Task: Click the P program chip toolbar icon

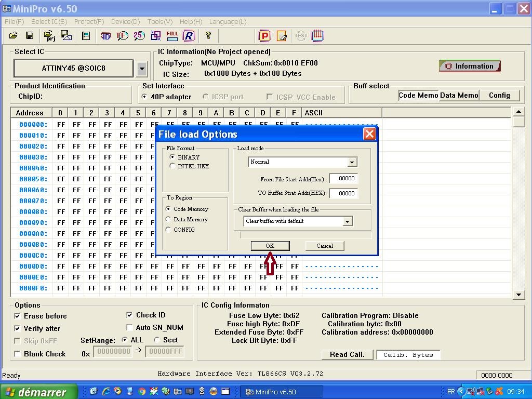Action: (264, 36)
